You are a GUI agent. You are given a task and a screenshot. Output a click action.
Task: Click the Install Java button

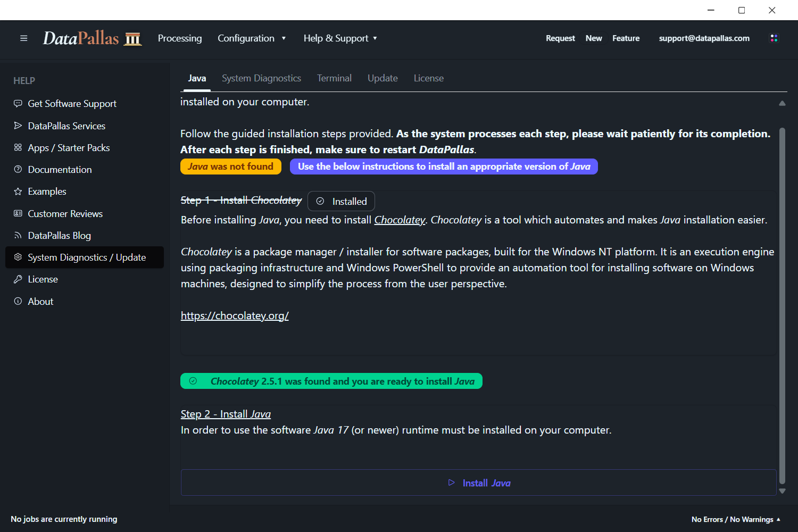coord(479,483)
